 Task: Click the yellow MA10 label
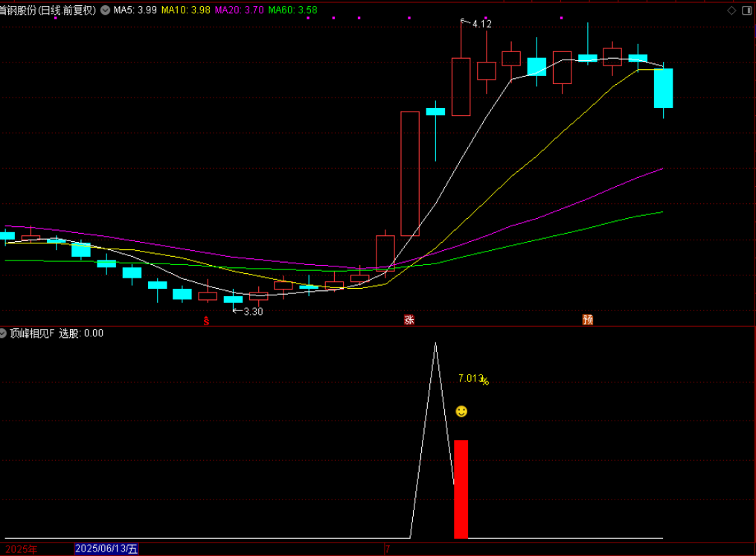[185, 10]
